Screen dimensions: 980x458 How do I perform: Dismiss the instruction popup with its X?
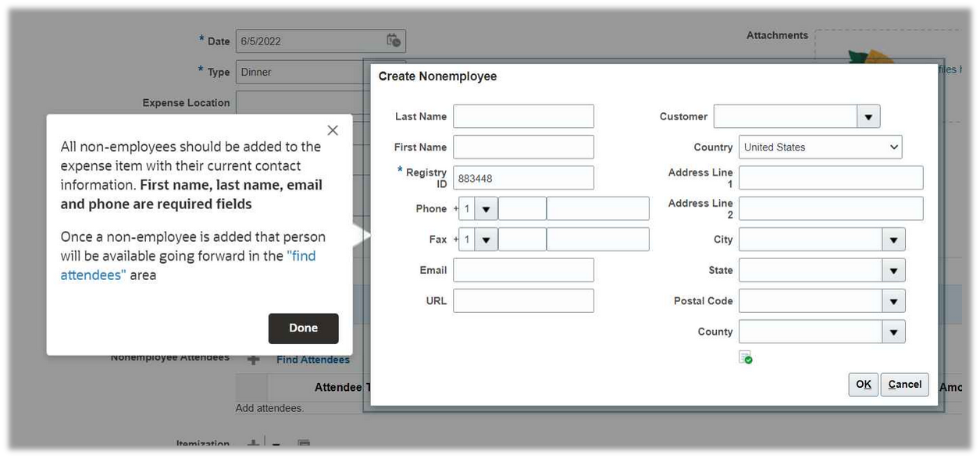(332, 130)
